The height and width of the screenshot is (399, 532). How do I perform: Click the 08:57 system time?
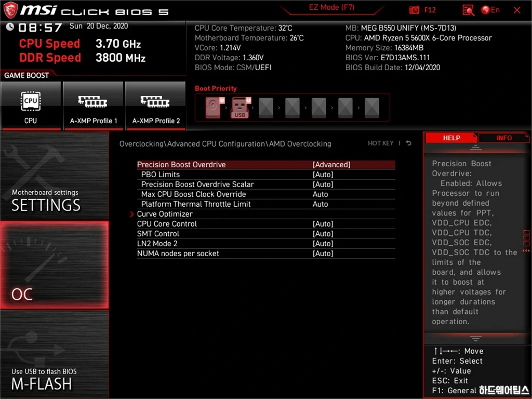pyautogui.click(x=40, y=27)
